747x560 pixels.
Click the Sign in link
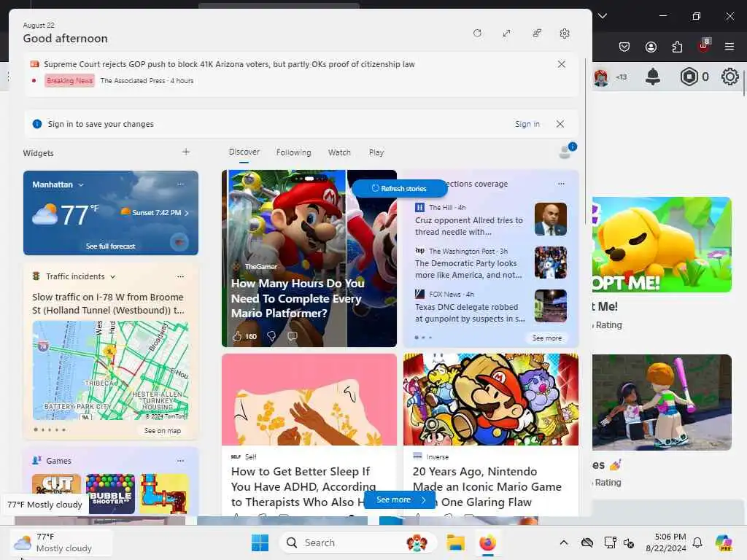coord(527,124)
